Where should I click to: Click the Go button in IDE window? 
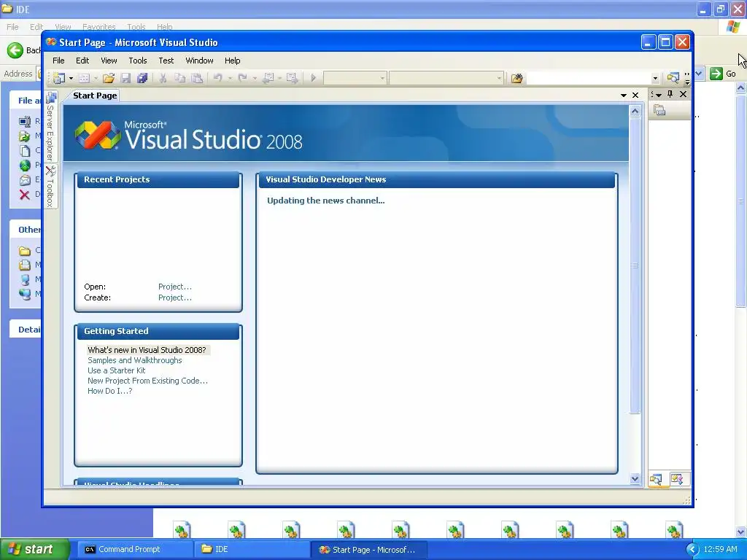coord(723,74)
